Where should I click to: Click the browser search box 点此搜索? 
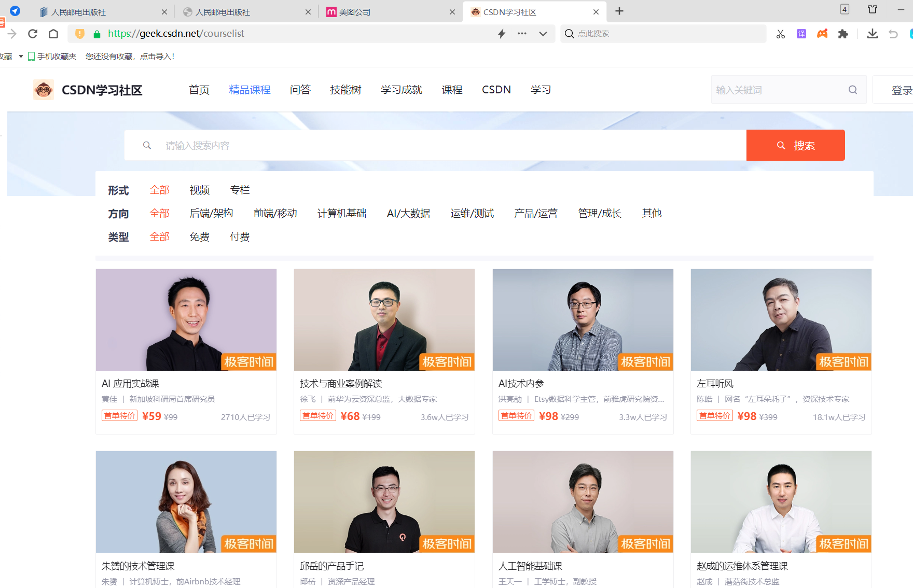(663, 34)
